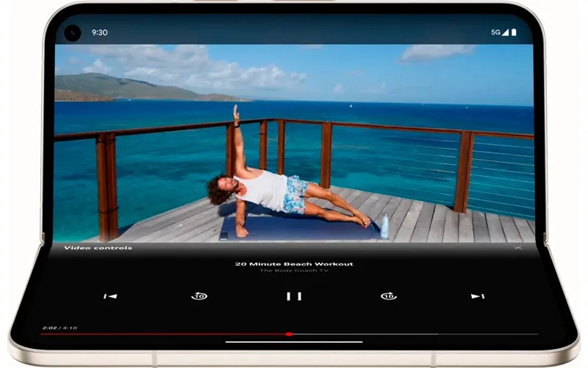
Task: Pause the video playback
Action: pyautogui.click(x=294, y=296)
